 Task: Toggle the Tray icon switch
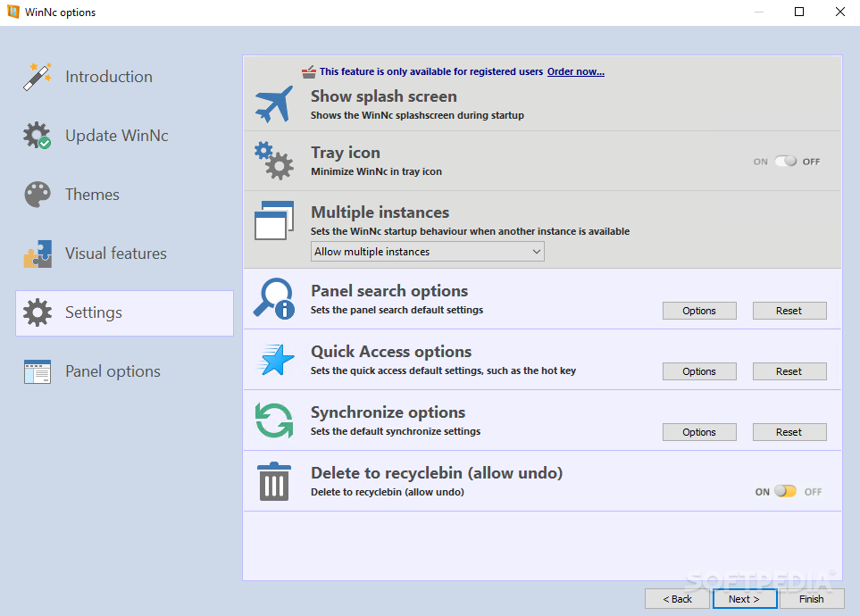click(785, 162)
